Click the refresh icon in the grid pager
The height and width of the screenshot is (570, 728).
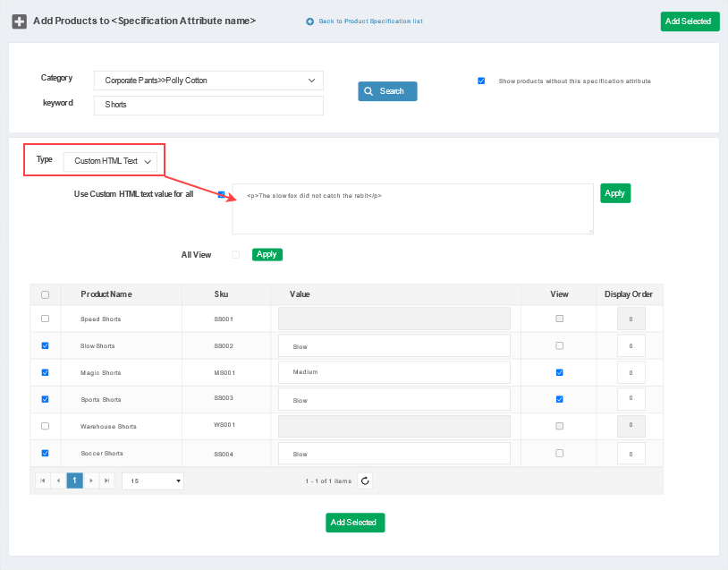pos(365,481)
